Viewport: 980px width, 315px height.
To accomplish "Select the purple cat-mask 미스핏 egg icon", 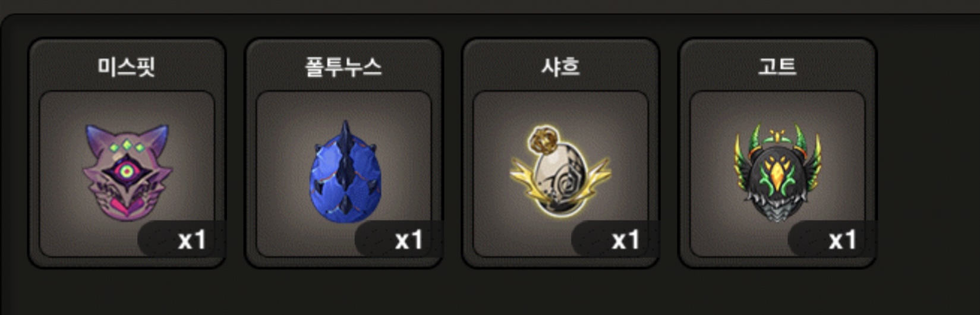I will (127, 173).
